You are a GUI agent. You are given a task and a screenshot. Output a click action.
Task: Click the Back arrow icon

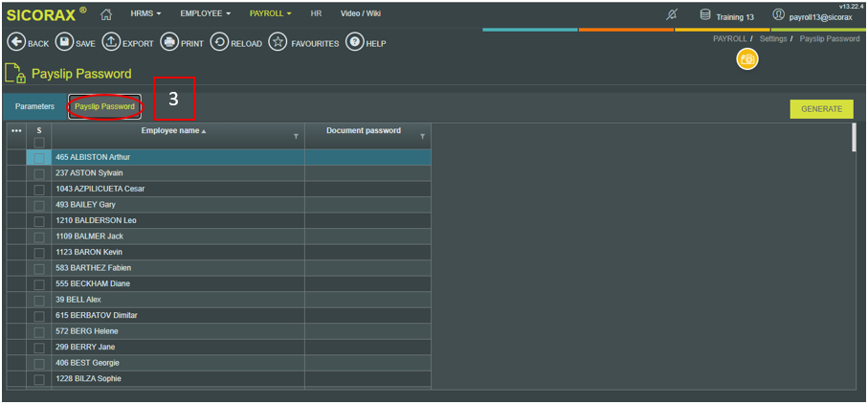tap(15, 43)
